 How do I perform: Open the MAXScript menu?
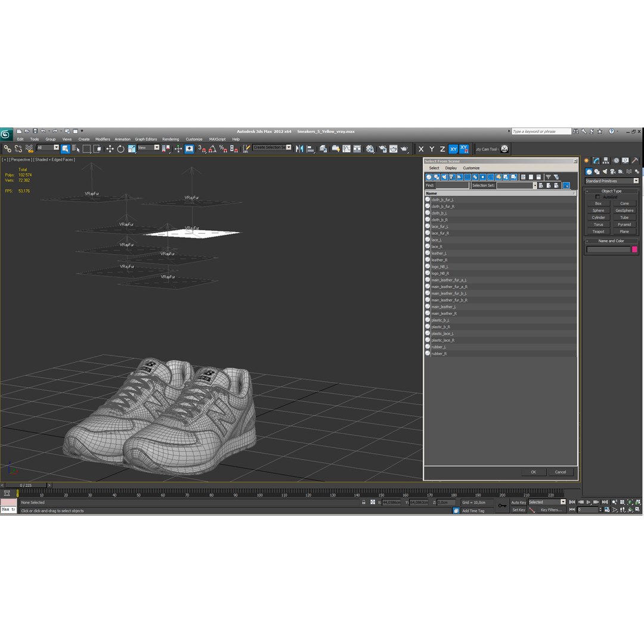coord(217,139)
